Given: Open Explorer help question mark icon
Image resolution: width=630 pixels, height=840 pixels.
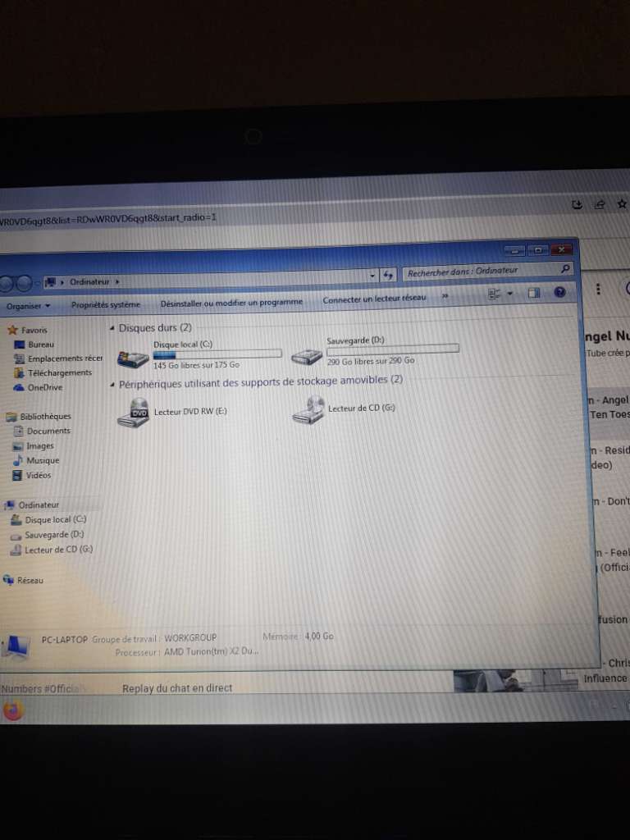Looking at the screenshot, I should point(559,292).
